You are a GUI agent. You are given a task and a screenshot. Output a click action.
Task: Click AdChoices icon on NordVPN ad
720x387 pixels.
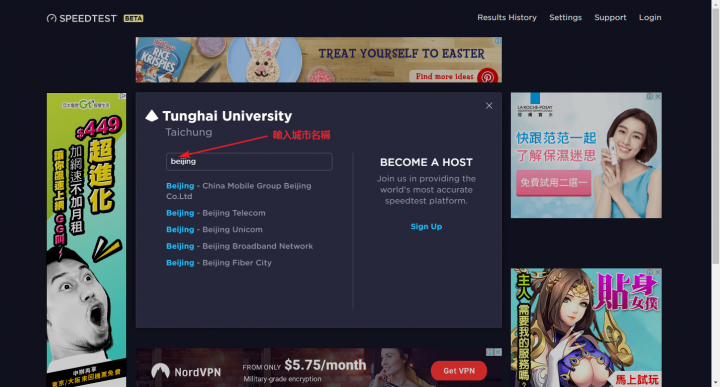(490, 352)
